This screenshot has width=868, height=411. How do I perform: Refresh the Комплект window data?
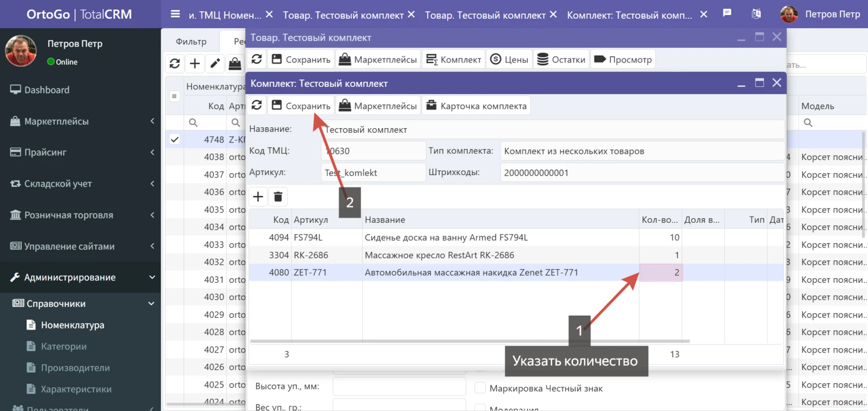(x=257, y=106)
